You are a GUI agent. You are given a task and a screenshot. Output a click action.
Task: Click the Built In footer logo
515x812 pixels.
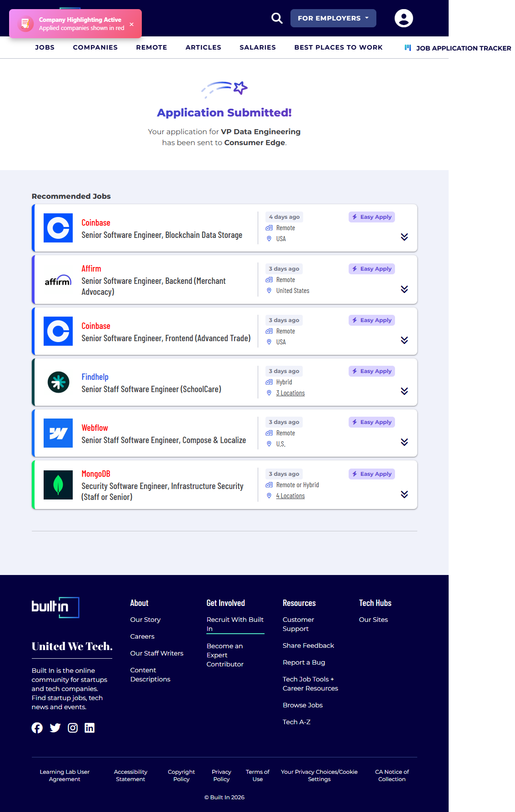click(x=55, y=607)
